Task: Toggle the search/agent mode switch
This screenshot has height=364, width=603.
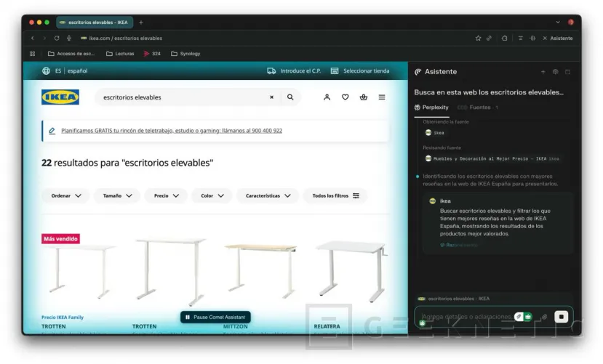Action: click(524, 317)
